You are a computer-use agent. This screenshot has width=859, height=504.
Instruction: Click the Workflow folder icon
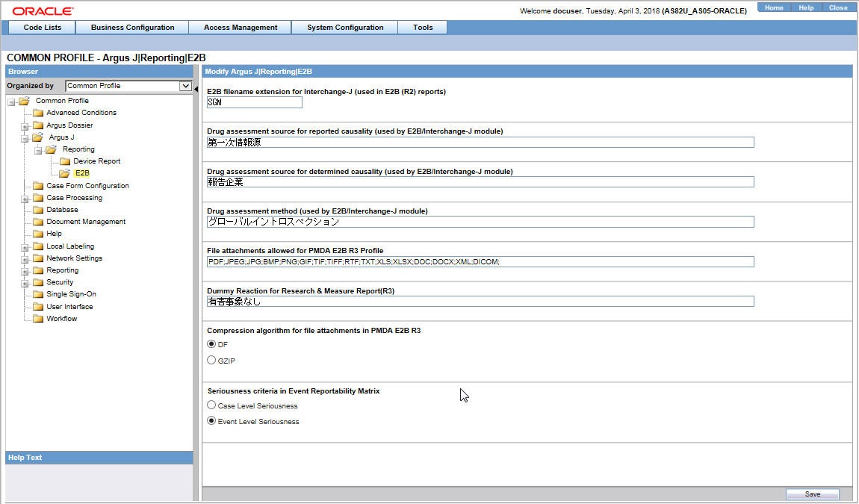click(38, 319)
